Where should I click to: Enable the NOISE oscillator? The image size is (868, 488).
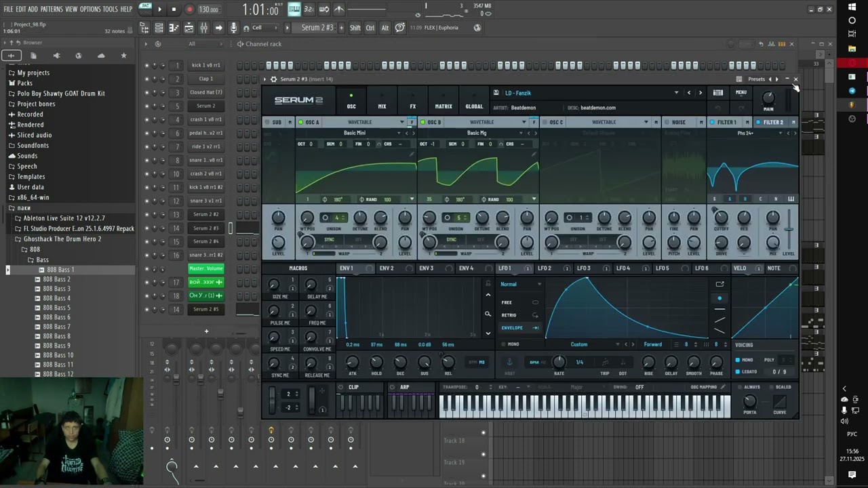pos(666,122)
